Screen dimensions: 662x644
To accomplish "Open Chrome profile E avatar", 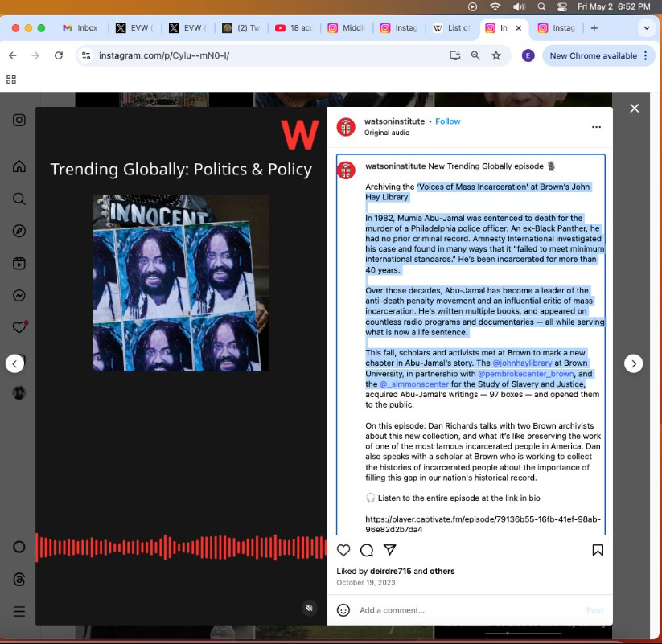I will tap(528, 55).
